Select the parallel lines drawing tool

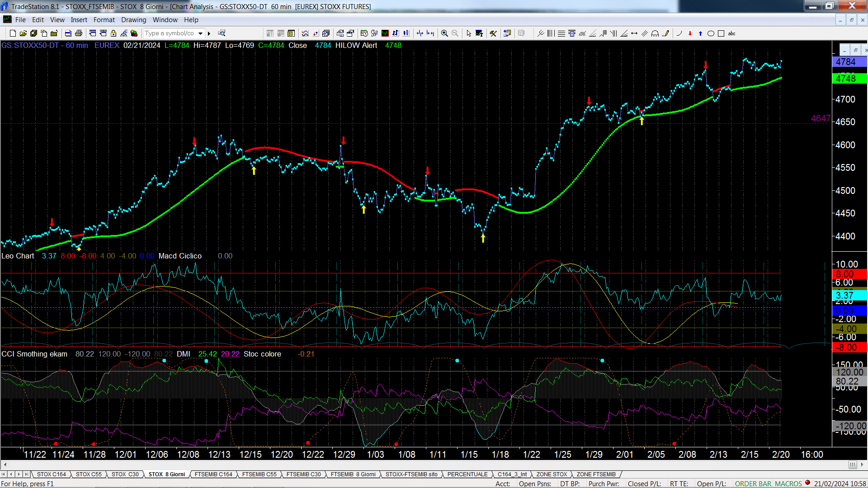tap(645, 33)
